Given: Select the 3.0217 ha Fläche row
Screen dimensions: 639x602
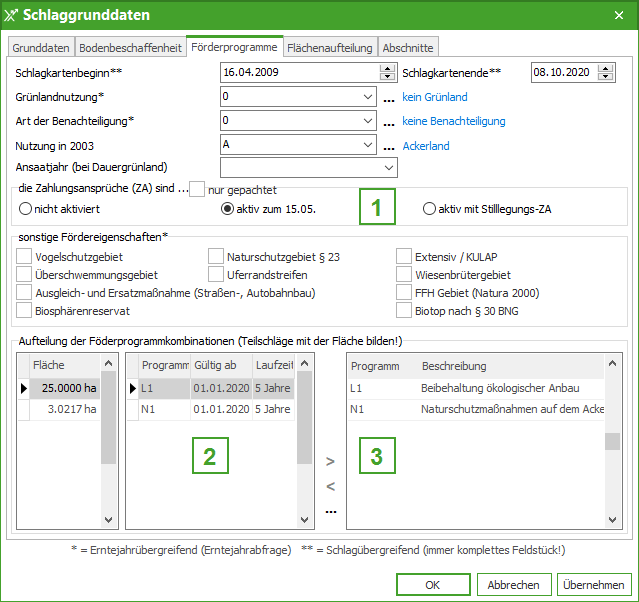Looking at the screenshot, I should click(x=68, y=409).
